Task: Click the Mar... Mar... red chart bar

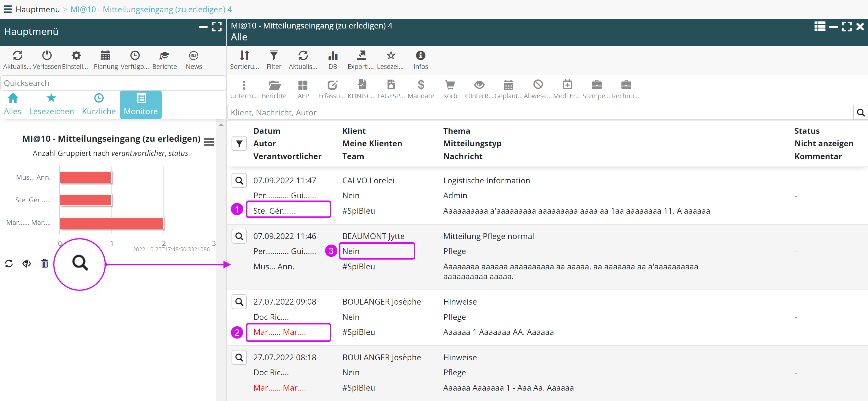Action: (x=111, y=223)
